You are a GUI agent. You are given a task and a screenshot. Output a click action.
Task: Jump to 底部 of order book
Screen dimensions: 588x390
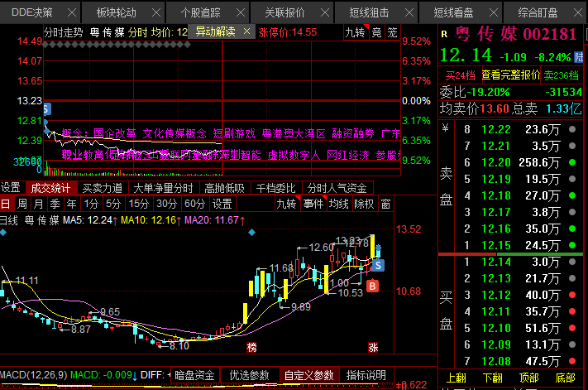(x=565, y=378)
